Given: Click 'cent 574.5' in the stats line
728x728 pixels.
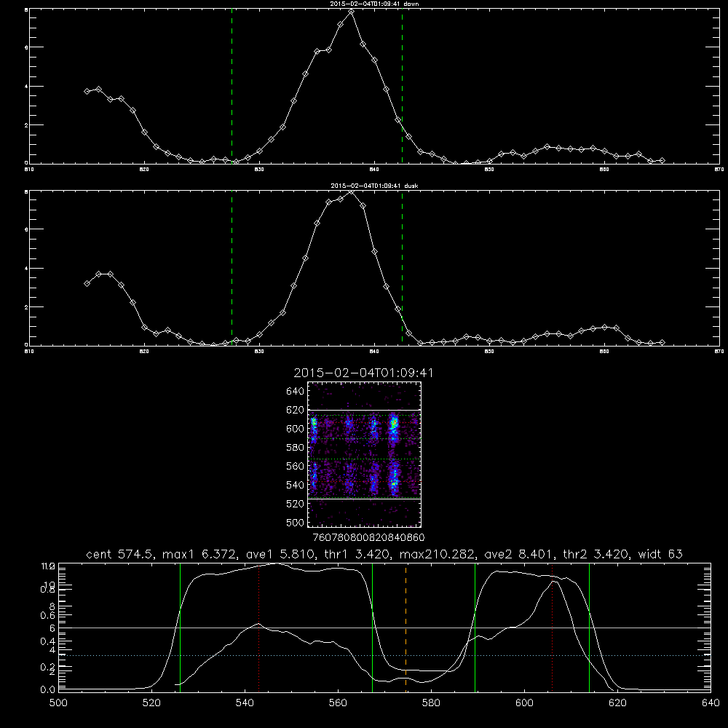Looking at the screenshot, I should (119, 554).
